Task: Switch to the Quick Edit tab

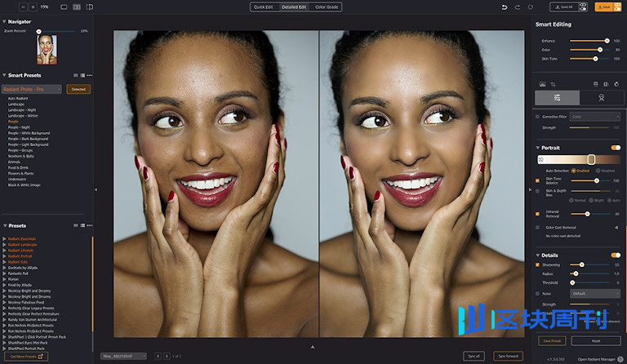Action: tap(264, 7)
